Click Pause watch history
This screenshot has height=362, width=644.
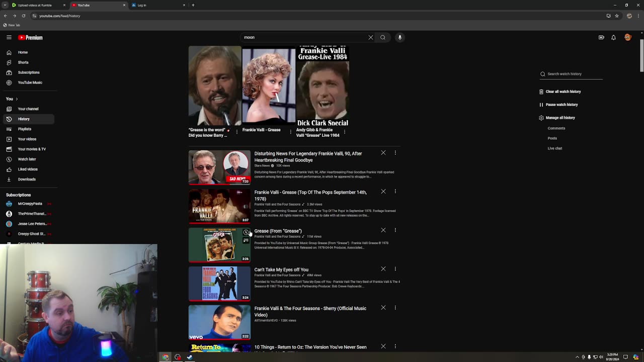(558, 105)
